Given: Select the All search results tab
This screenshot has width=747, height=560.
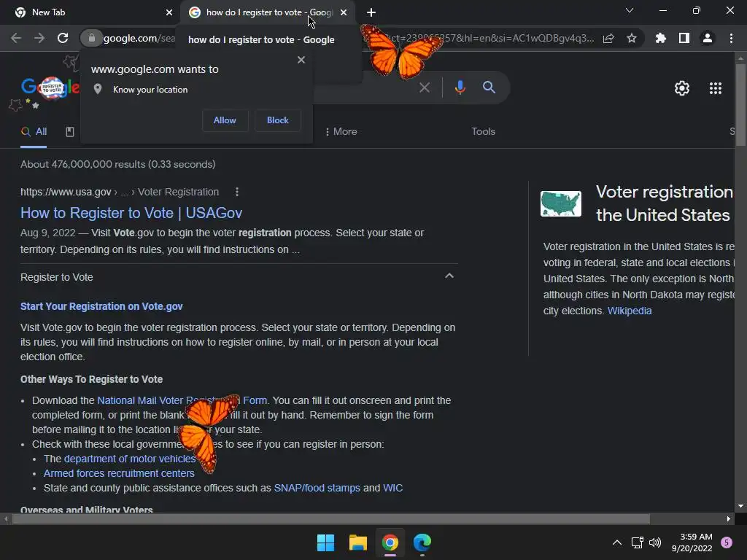Looking at the screenshot, I should pyautogui.click(x=34, y=132).
